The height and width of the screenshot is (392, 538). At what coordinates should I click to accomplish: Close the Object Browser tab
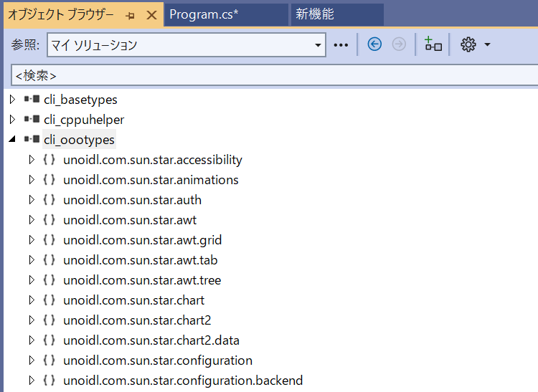point(151,15)
